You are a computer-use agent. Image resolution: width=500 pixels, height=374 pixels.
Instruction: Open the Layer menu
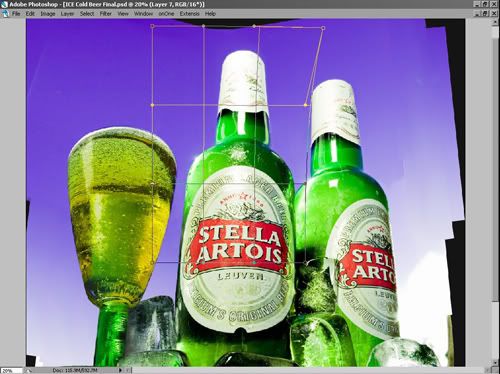pos(67,14)
